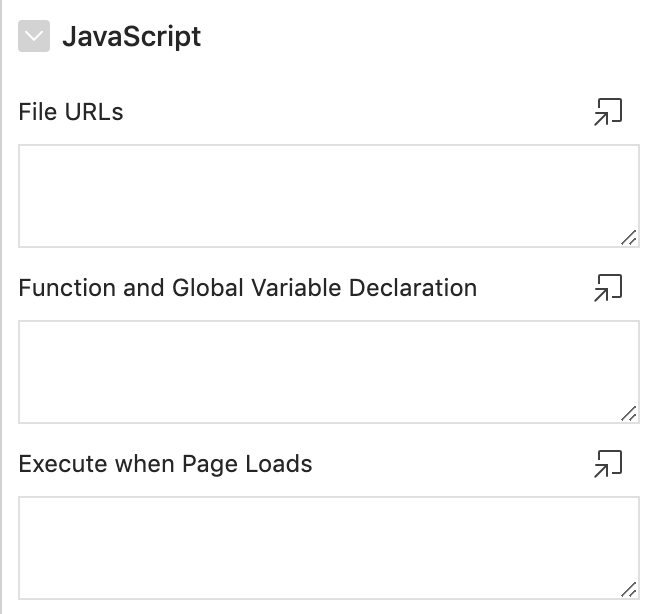Image resolution: width=654 pixels, height=614 pixels.
Task: Click the word Loads in the third label
Action: click(x=282, y=464)
